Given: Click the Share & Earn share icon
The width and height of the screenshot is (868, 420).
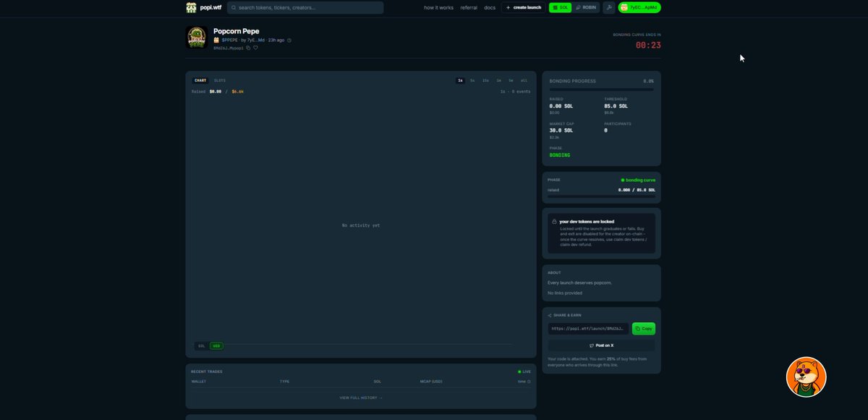Looking at the screenshot, I should 550,315.
